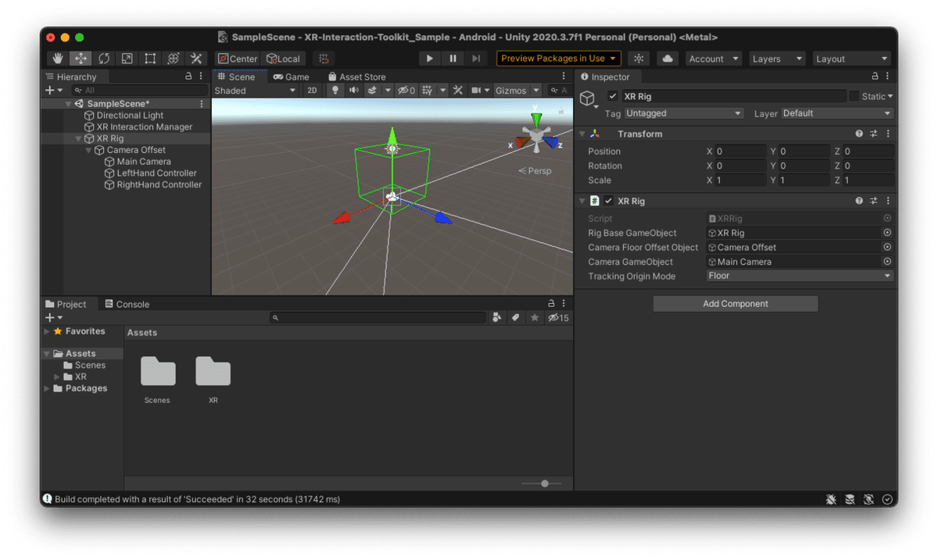
Task: Open the Console tab
Action: [x=127, y=304]
